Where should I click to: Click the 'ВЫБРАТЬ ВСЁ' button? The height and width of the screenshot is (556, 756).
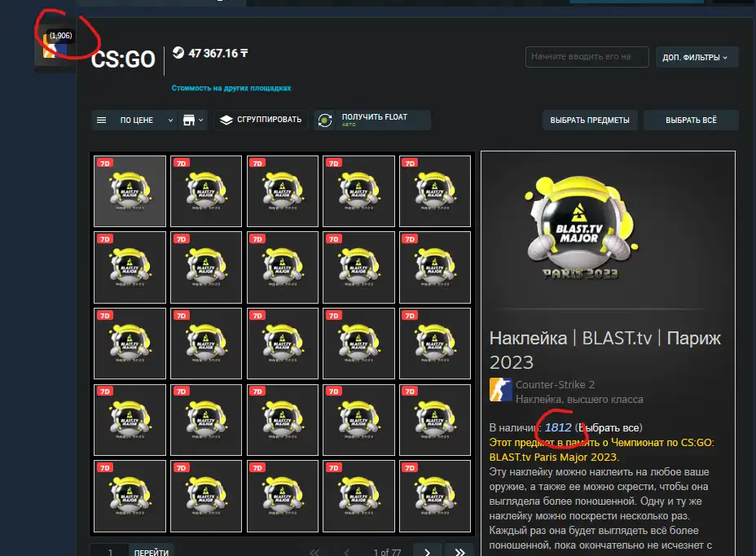point(691,120)
